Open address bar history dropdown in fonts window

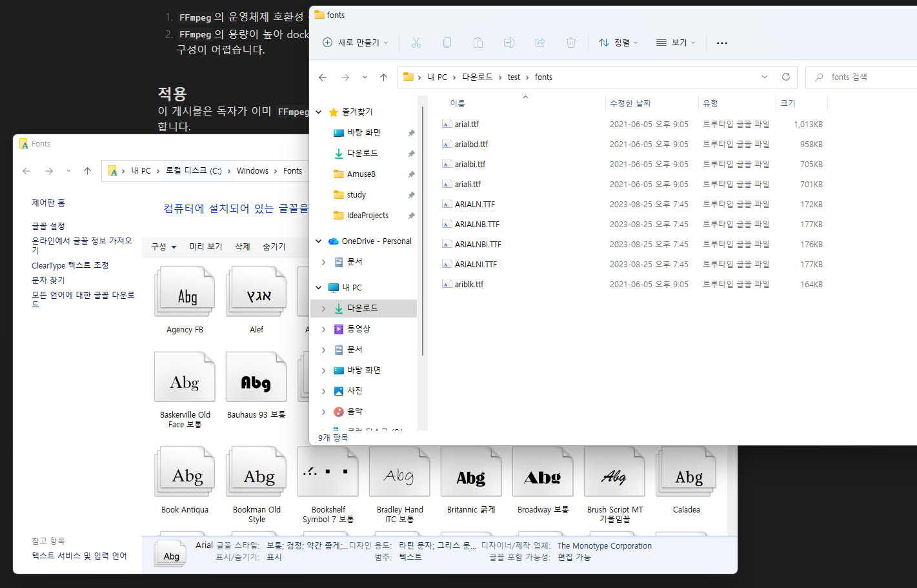tap(765, 77)
